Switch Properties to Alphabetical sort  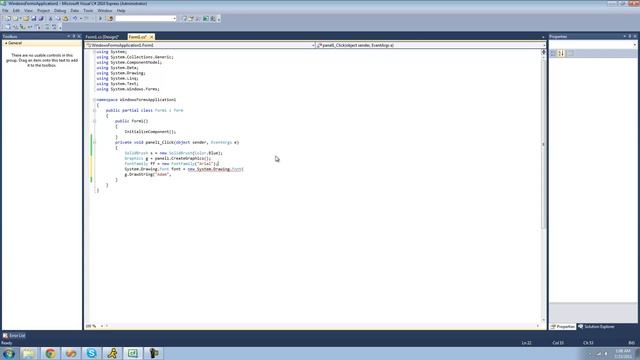pyautogui.click(x=561, y=53)
